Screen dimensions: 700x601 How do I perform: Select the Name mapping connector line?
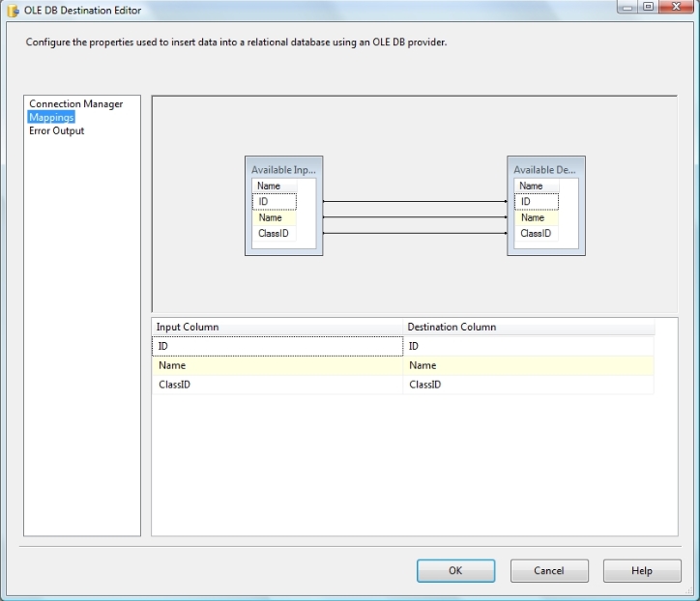point(415,217)
